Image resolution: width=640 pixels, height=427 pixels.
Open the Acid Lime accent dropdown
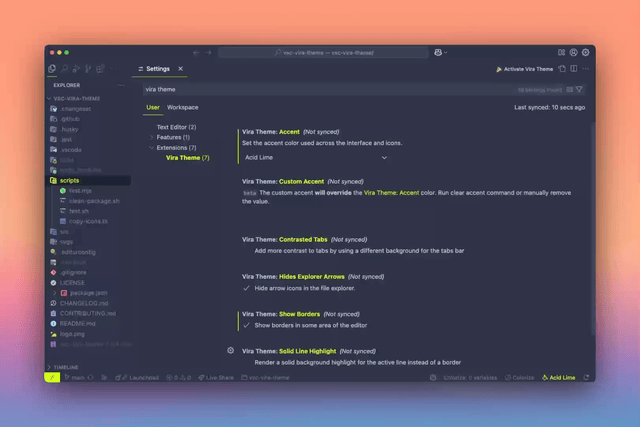coord(316,158)
